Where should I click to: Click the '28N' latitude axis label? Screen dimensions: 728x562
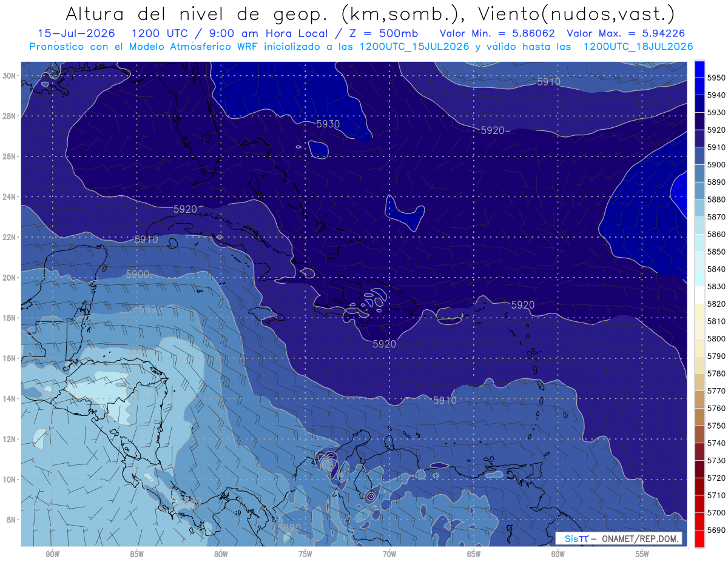(x=9, y=116)
